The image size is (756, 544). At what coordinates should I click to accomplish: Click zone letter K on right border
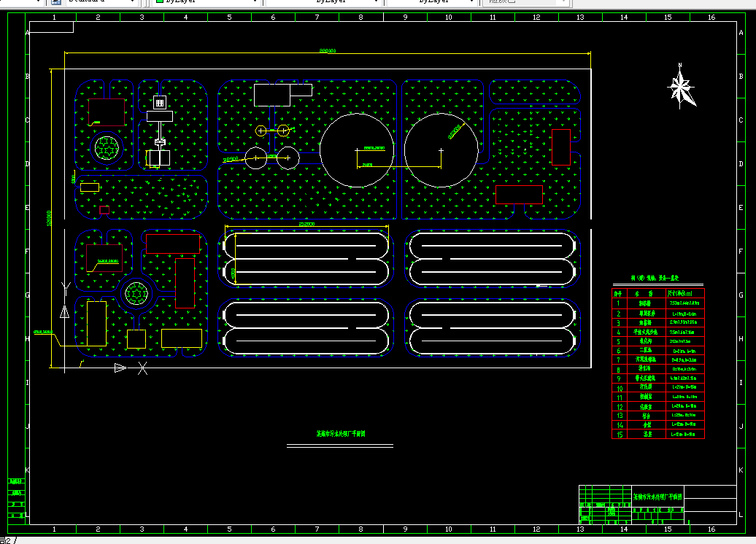coord(741,470)
